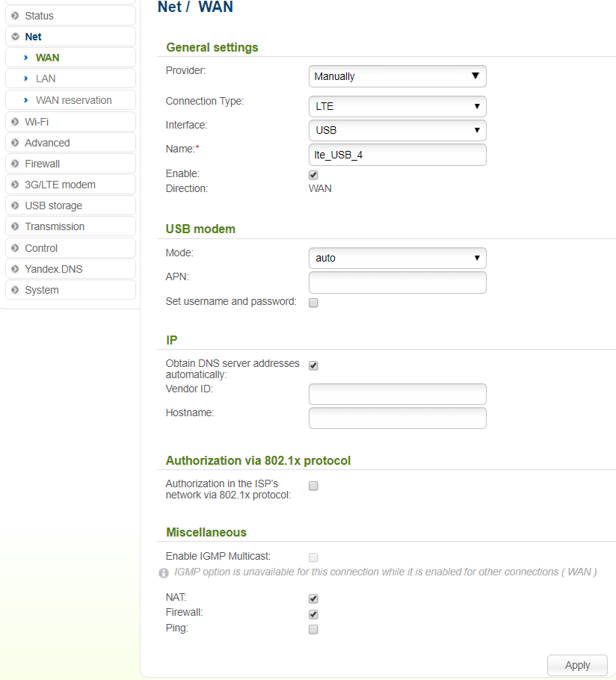Uncheck the Enable connection checkbox
The image size is (616, 680).
tap(313, 175)
